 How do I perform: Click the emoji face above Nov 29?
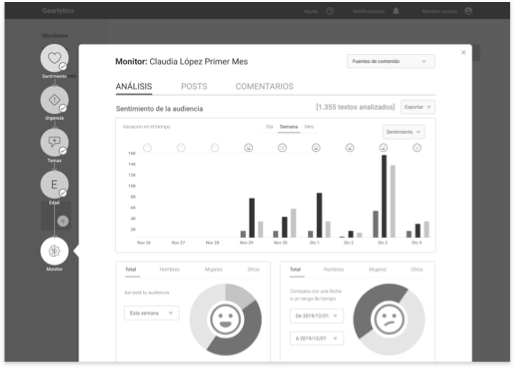click(x=248, y=148)
